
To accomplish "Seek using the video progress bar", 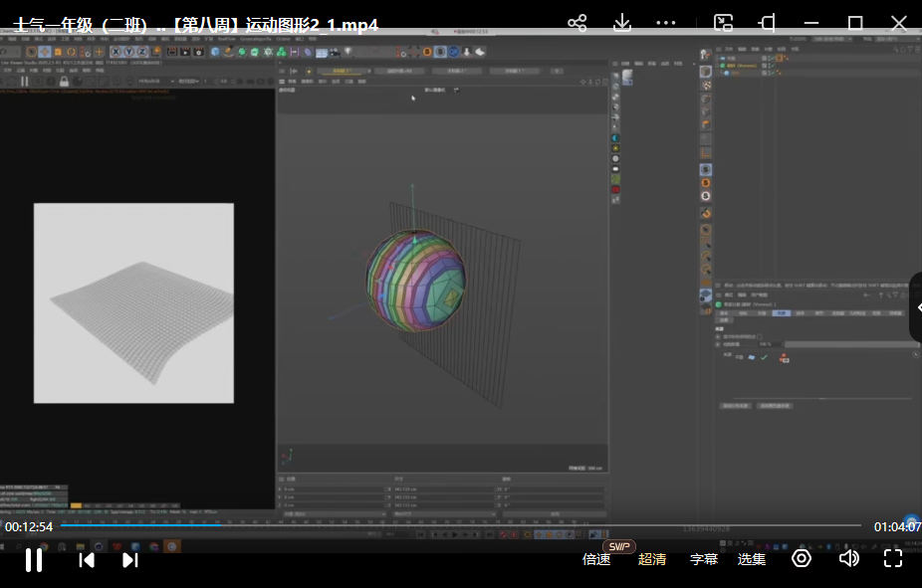I will 458,525.
